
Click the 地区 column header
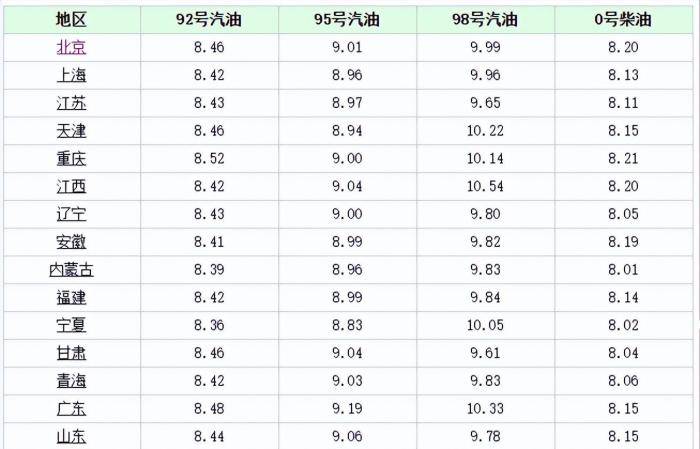tap(71, 20)
